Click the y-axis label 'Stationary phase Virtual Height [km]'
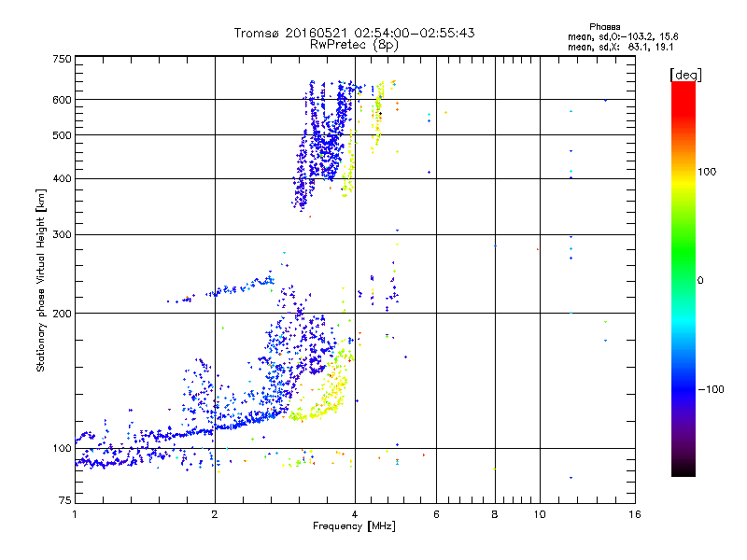 coord(41,280)
